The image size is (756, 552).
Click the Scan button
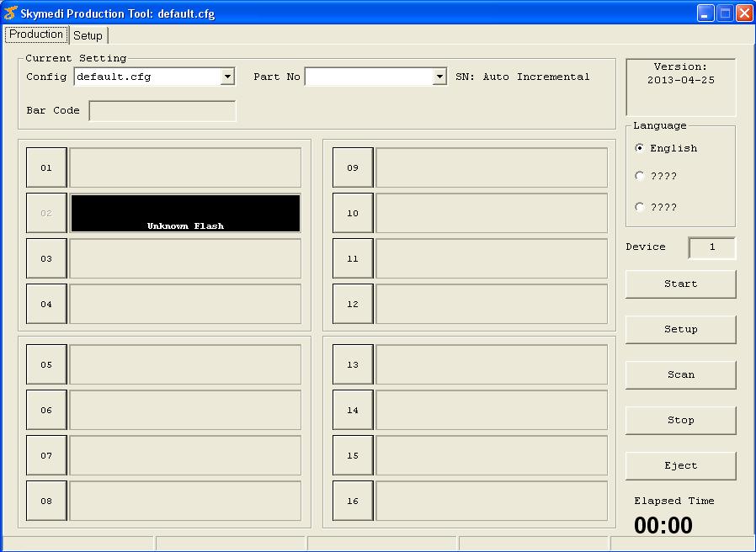coord(681,374)
